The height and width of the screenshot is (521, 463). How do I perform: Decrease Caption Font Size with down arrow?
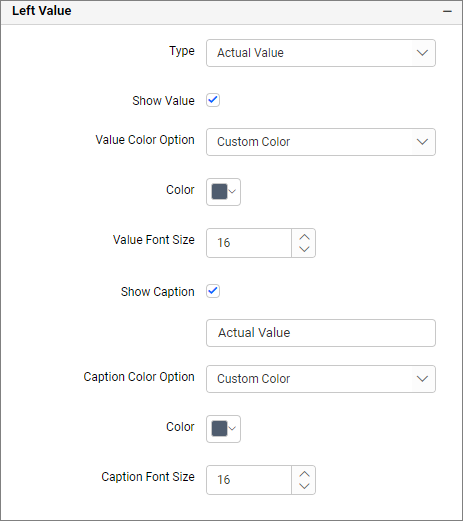[x=304, y=486]
